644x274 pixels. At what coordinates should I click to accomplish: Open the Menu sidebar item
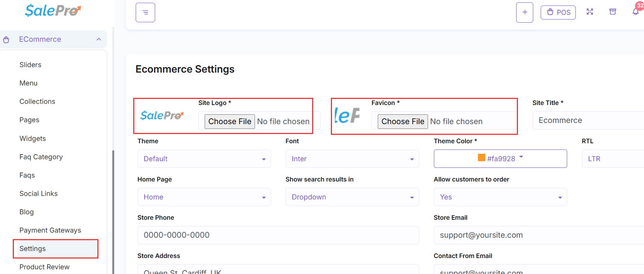pyautogui.click(x=28, y=83)
